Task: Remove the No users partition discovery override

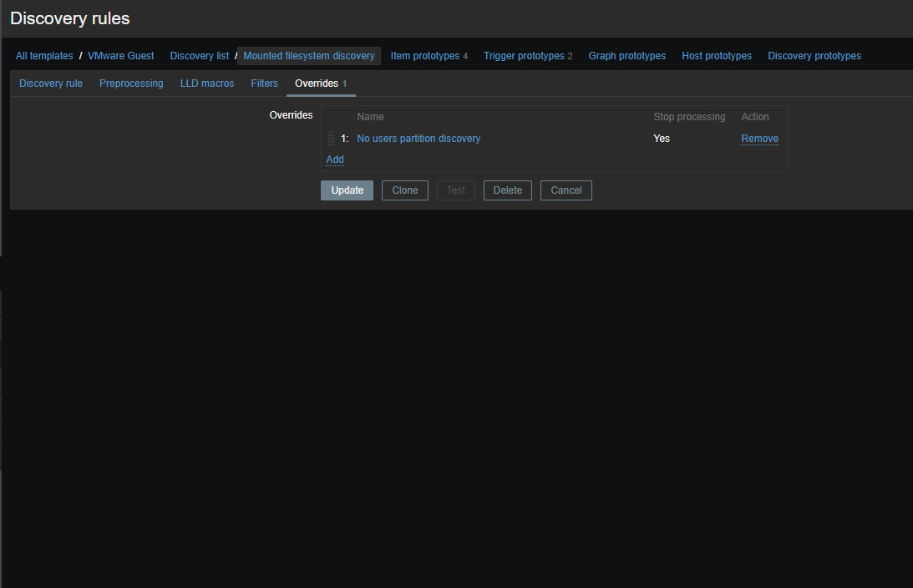Action: coord(759,139)
